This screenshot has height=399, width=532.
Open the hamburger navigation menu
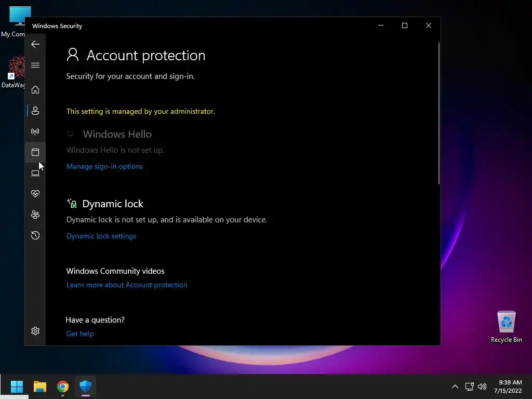pos(35,65)
